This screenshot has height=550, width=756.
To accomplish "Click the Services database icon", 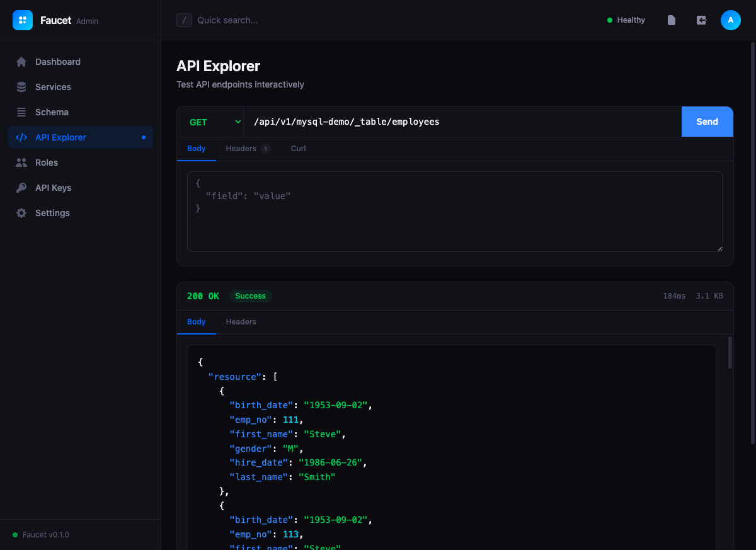I will point(21,87).
